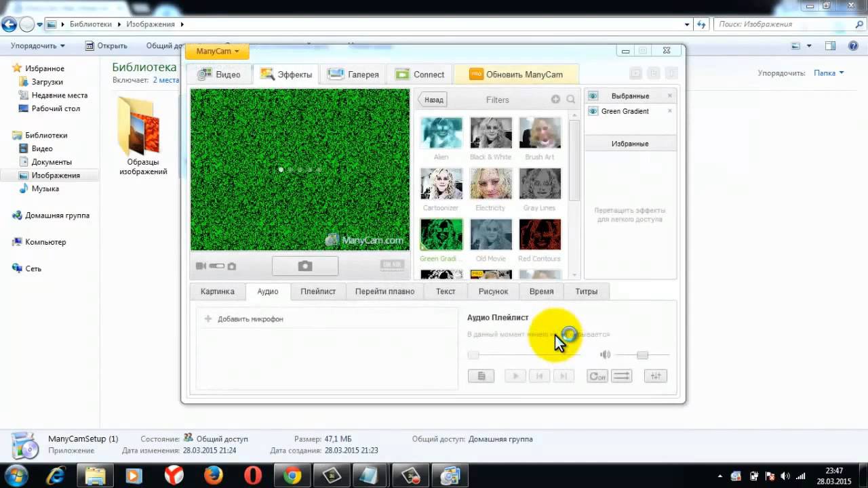Start playback in Аудио Плейлист
The width and height of the screenshot is (868, 488).
[x=515, y=376]
